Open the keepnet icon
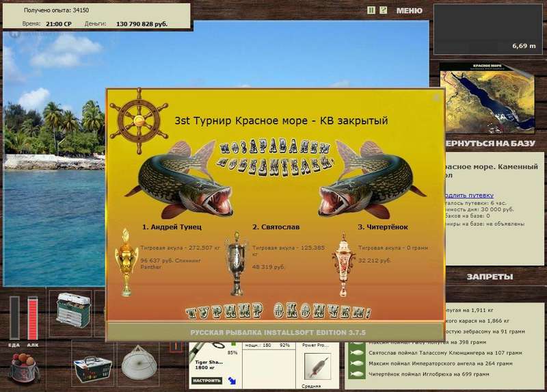Viewport: 547px width, 392px height. (x=139, y=362)
